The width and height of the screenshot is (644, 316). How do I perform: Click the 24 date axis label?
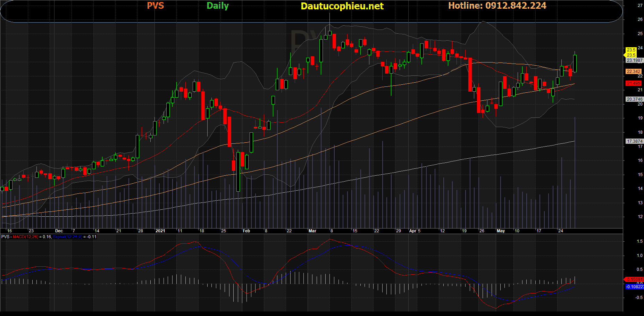[561, 231]
